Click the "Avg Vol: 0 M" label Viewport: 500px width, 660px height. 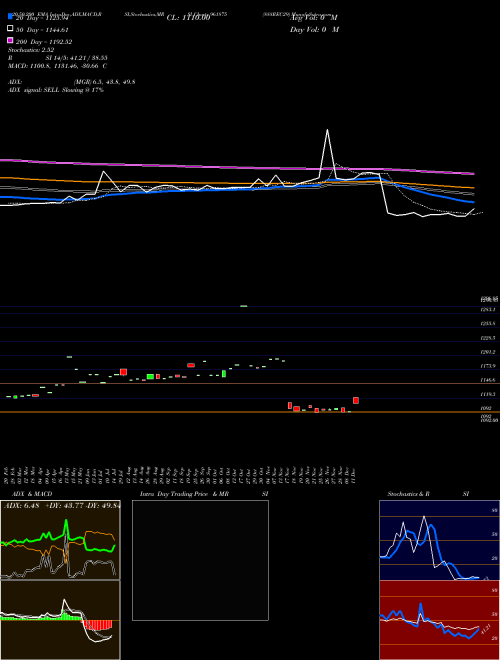314,18
